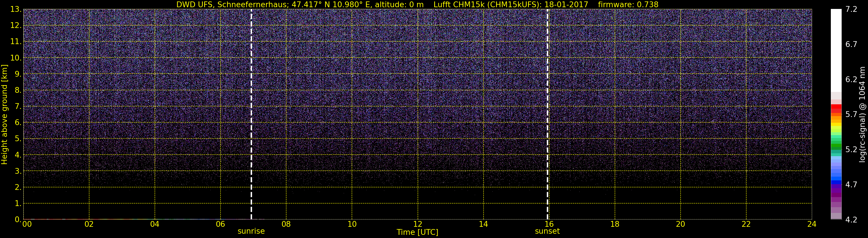Image resolution: width=868 pixels, height=238 pixels.
Task: Click the "4." tick on the height axis
Action: (18, 155)
